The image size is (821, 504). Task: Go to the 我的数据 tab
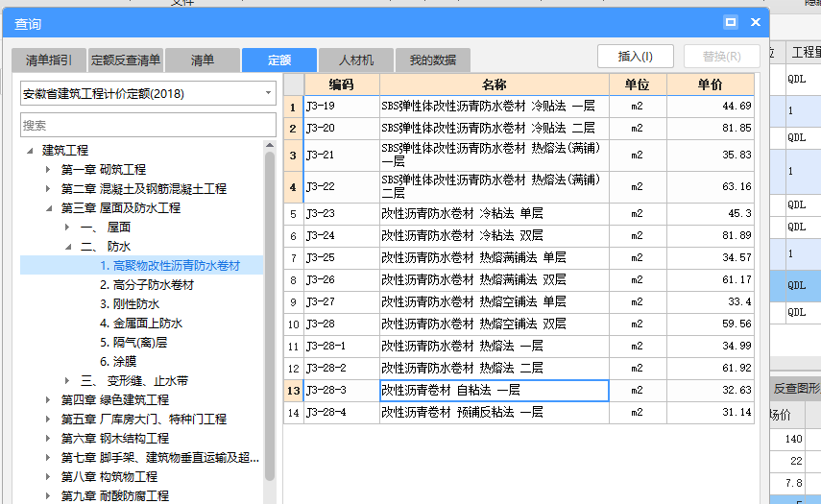click(432, 60)
